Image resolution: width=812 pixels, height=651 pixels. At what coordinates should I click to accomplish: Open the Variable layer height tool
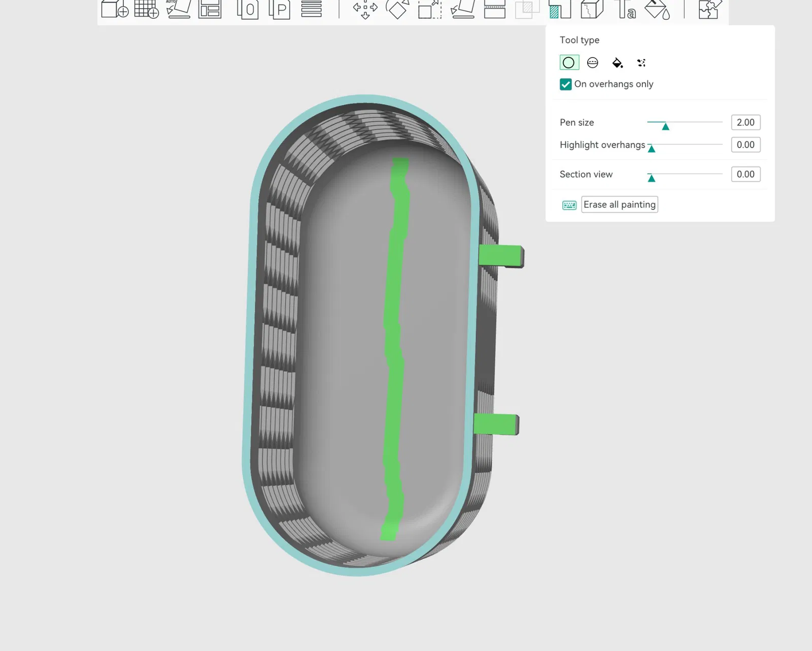click(x=311, y=9)
